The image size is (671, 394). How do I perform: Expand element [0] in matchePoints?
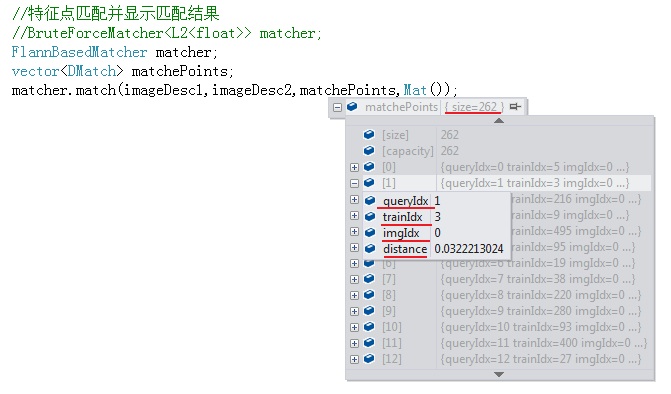[x=354, y=167]
